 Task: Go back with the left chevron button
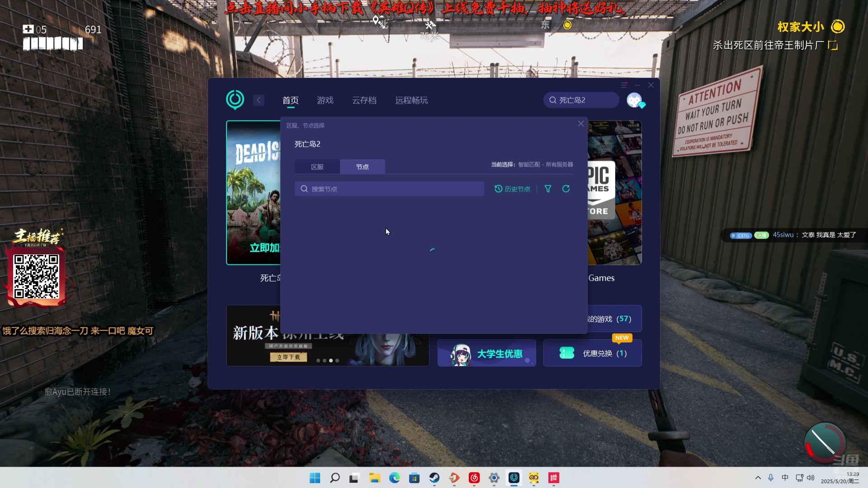259,100
